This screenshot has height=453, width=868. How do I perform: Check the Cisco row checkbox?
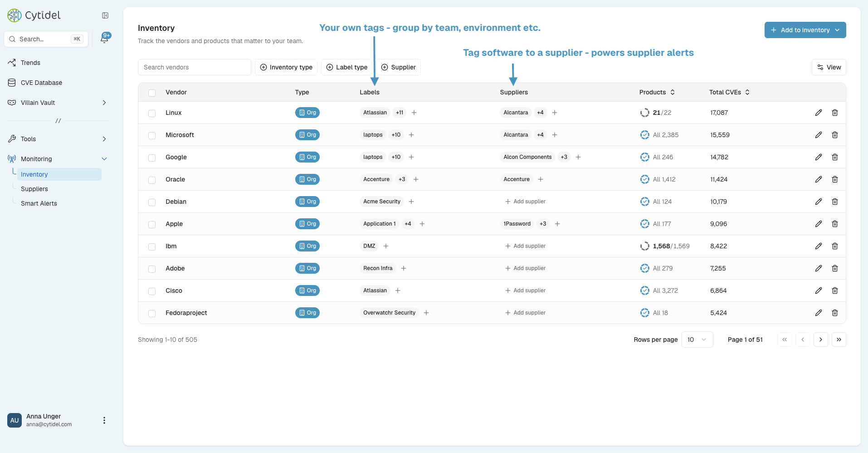(x=152, y=291)
